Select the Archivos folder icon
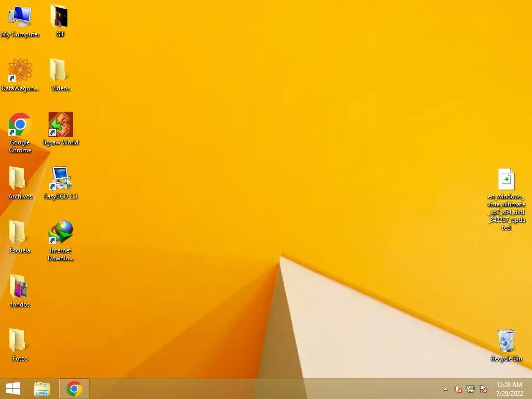This screenshot has width=532, height=399. tap(17, 178)
